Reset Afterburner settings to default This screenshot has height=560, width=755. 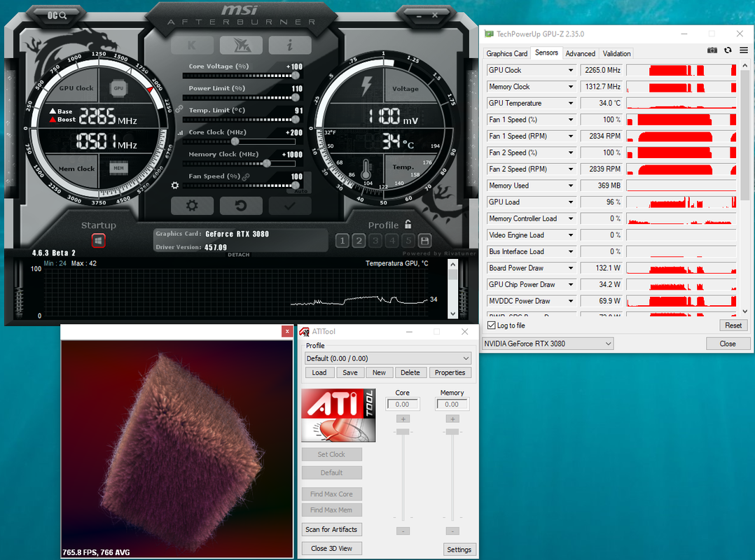point(241,206)
